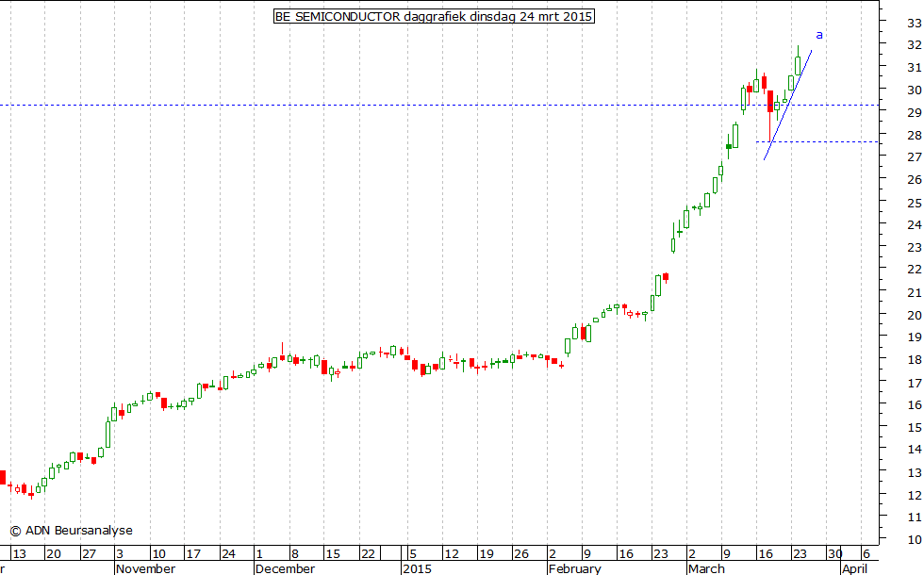The height and width of the screenshot is (575, 924).
Task: Click date tick 22 in December
Action: pos(368,554)
